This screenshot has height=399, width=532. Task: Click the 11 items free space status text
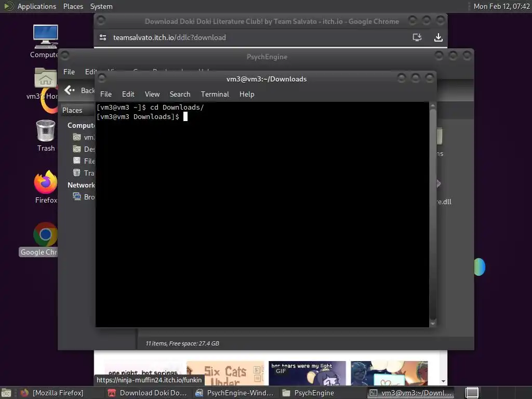pos(182,343)
